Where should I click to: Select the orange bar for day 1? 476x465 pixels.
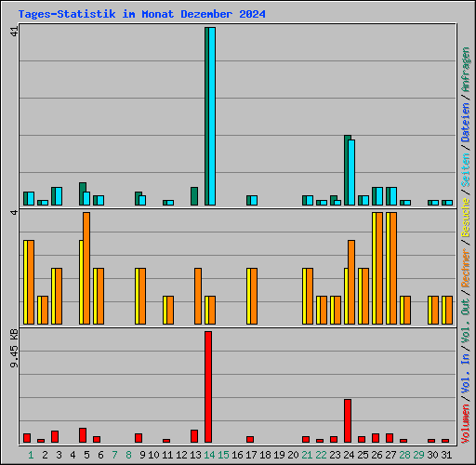31,283
